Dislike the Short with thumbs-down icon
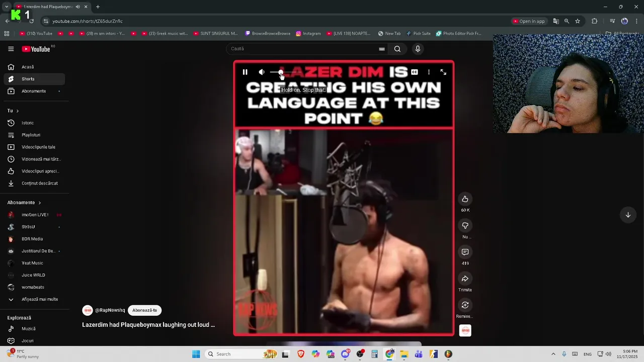This screenshot has height=362, width=644. [x=465, y=226]
